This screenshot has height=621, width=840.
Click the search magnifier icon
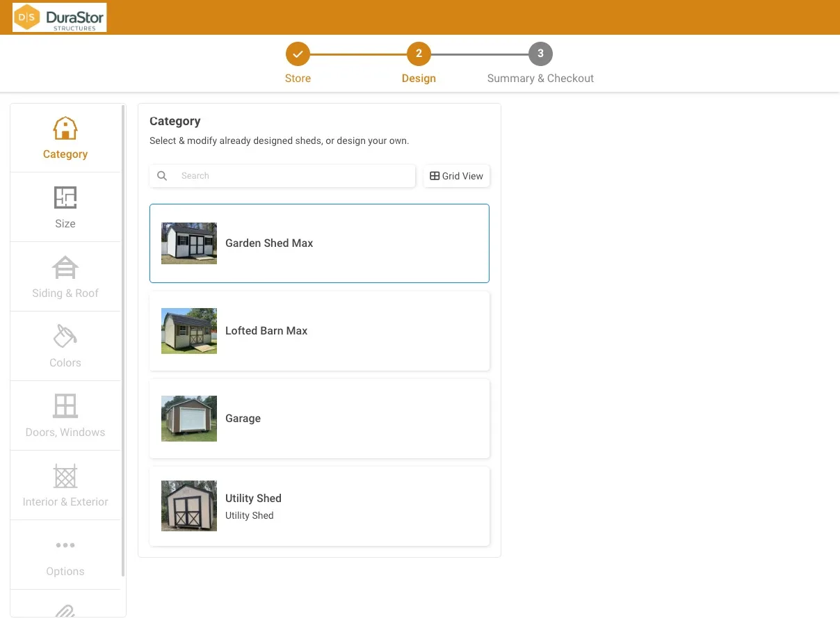click(162, 176)
